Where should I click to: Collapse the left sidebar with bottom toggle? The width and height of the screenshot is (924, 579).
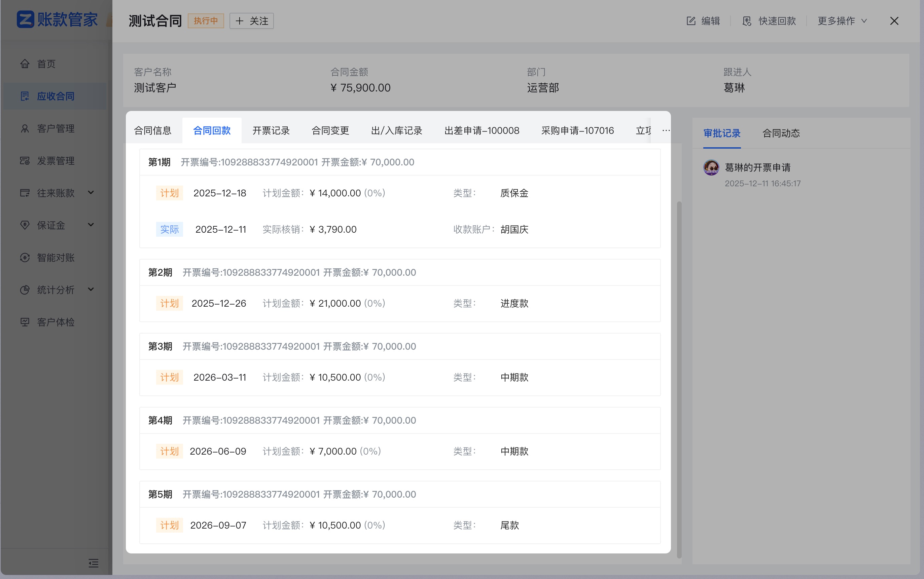pyautogui.click(x=93, y=563)
